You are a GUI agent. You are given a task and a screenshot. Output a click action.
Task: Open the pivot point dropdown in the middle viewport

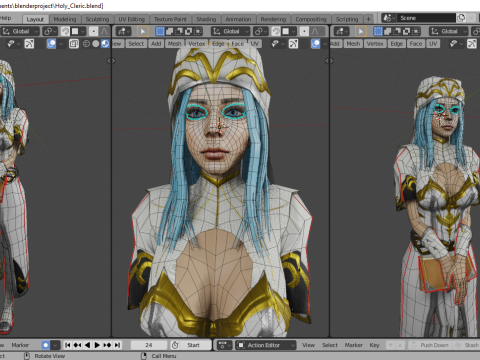(x=261, y=31)
